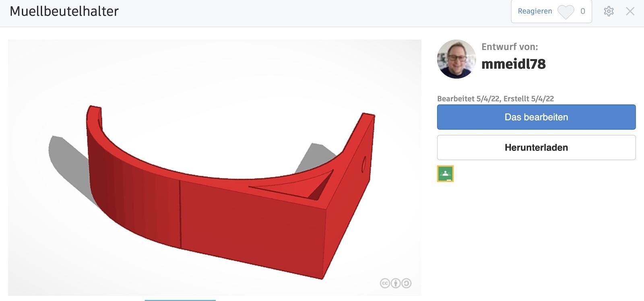The height and width of the screenshot is (301, 644).
Task: Click the reaction count 0 next to heart
Action: (582, 11)
